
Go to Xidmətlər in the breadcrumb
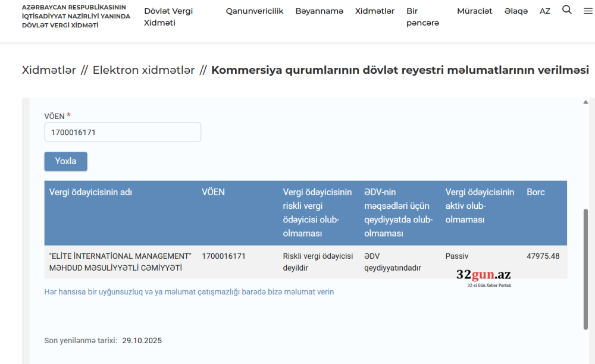coord(49,70)
